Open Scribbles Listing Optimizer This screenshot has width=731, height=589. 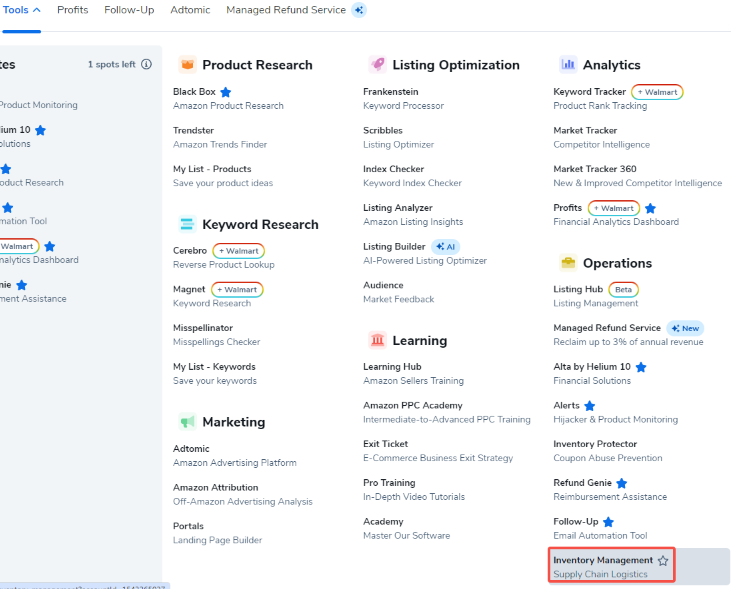[398, 137]
